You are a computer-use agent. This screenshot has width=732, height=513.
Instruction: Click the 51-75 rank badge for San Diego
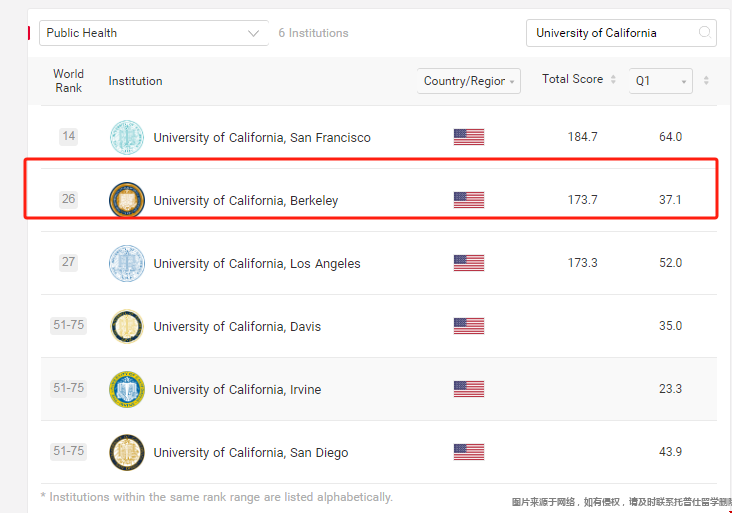[69, 451]
